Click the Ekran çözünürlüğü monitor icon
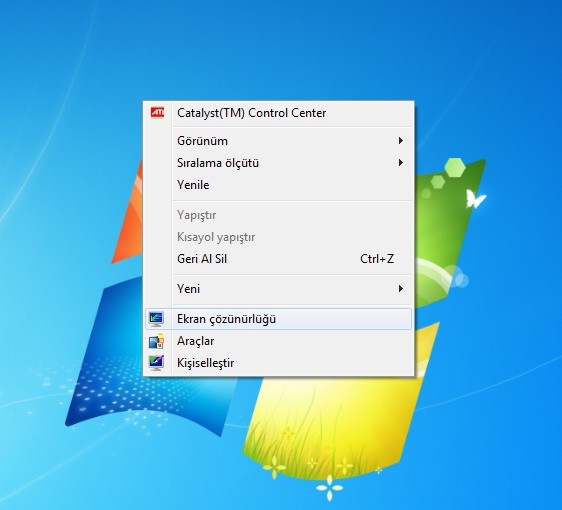 pyautogui.click(x=156, y=319)
